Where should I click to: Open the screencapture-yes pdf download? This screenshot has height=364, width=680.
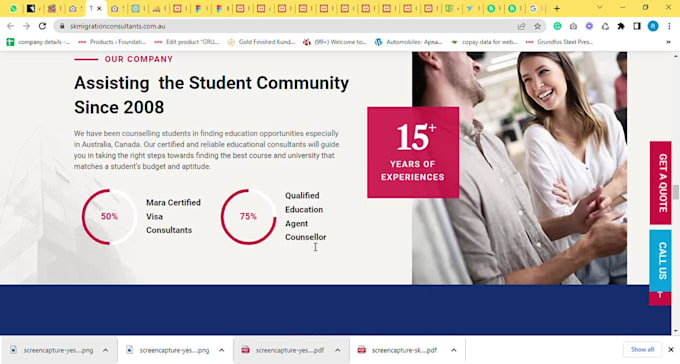(283, 350)
